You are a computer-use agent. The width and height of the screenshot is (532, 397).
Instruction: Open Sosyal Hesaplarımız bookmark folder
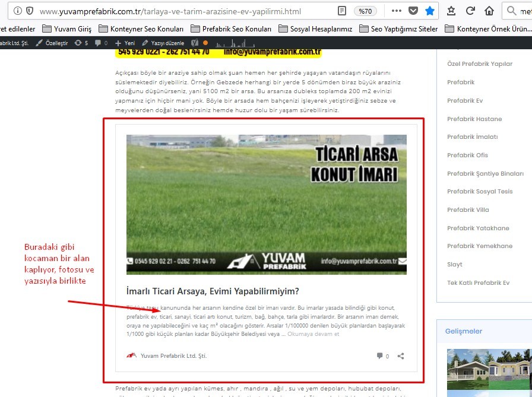tap(315, 29)
